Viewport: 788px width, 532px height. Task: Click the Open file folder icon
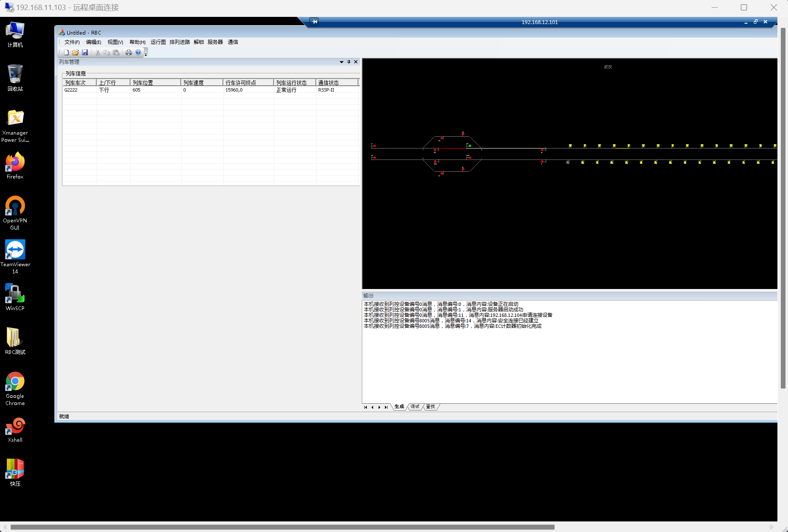point(76,52)
